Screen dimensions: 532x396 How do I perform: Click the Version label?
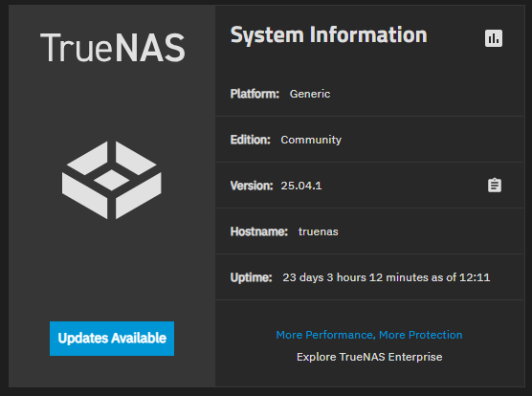click(x=252, y=186)
